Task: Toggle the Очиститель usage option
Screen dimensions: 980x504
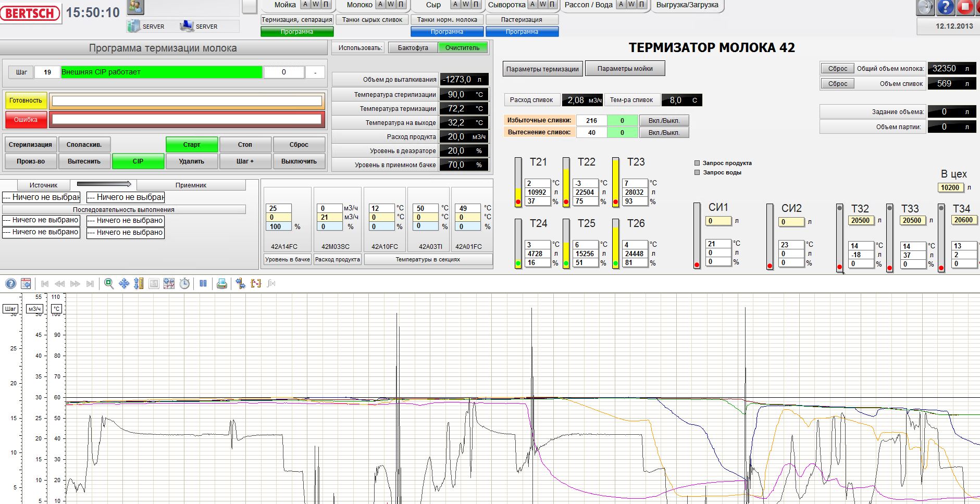Action: tap(462, 48)
